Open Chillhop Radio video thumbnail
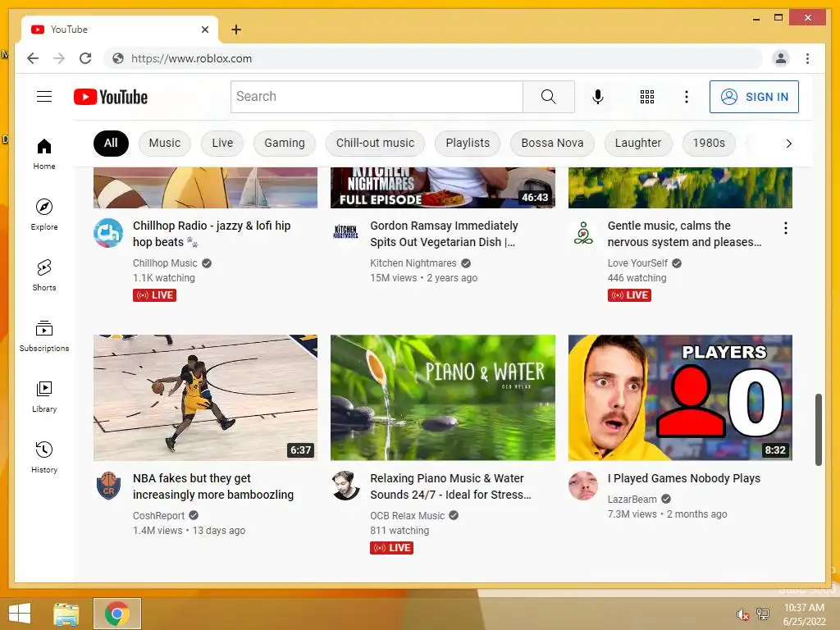Screen dimensions: 840x630 [205, 188]
